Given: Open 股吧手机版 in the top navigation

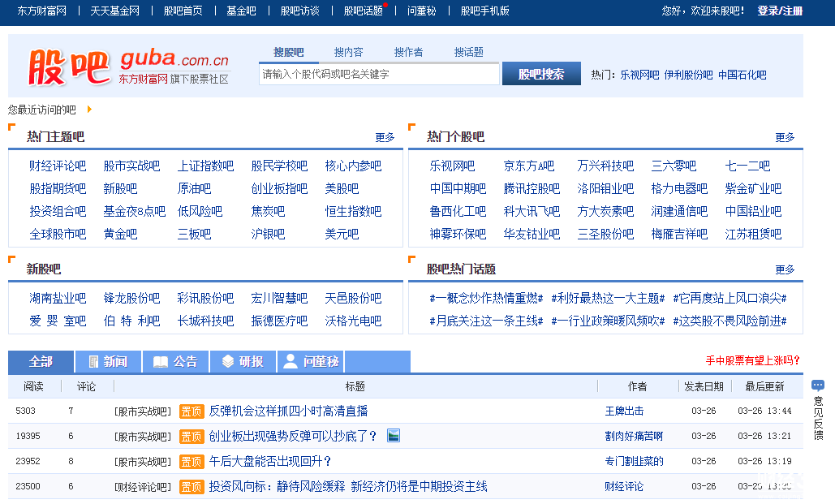Looking at the screenshot, I should 485,11.
